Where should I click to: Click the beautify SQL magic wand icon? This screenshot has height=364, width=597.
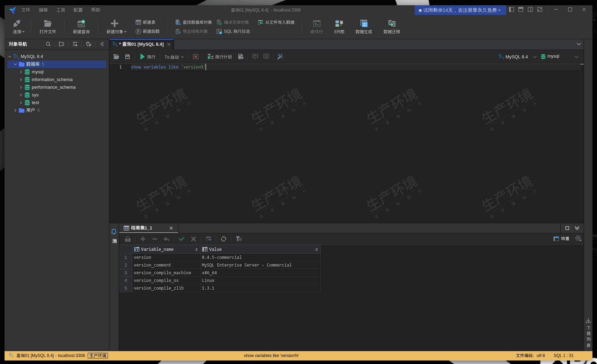tap(279, 57)
